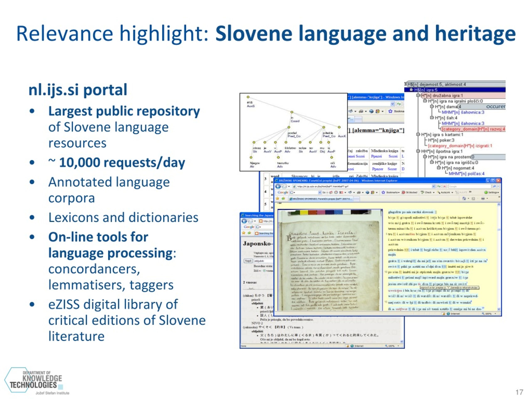Screen dimensions: 532x399
Task: Click 'Japonsko-' heading in dictionary page
Action: click(258, 244)
